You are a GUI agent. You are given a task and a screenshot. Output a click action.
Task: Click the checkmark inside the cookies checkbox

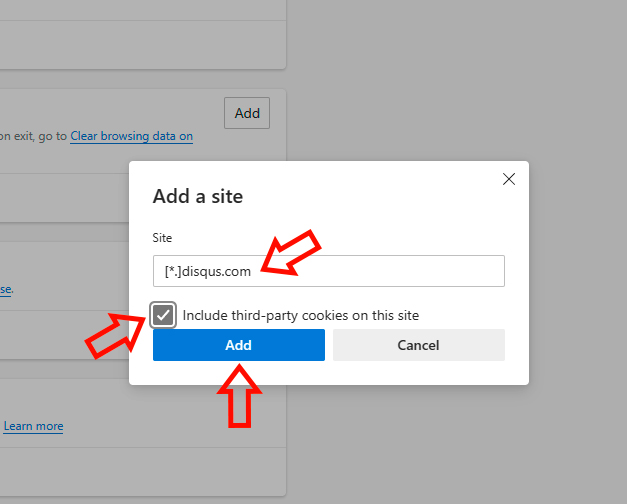pyautogui.click(x=164, y=315)
